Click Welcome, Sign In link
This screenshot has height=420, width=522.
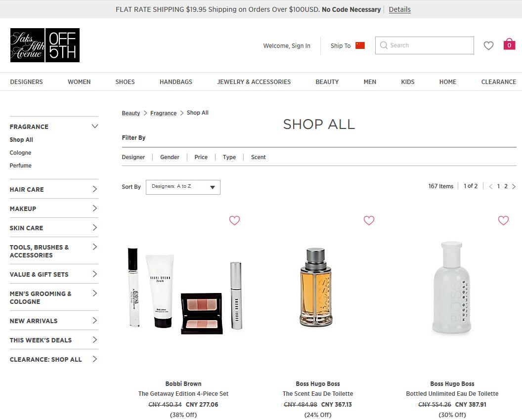[287, 45]
